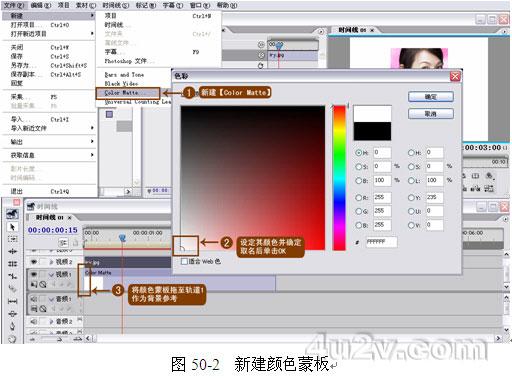
Task: Expand the 视频2 track triangle
Action: coord(52,262)
